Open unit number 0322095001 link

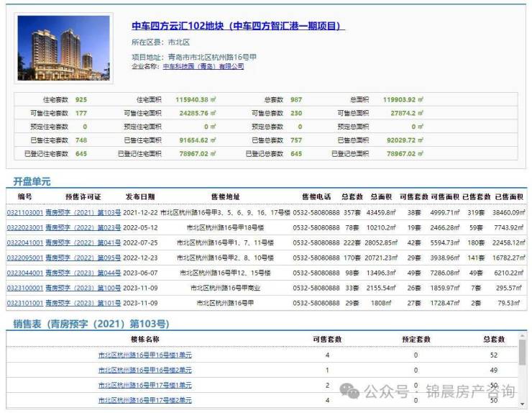[24, 258]
